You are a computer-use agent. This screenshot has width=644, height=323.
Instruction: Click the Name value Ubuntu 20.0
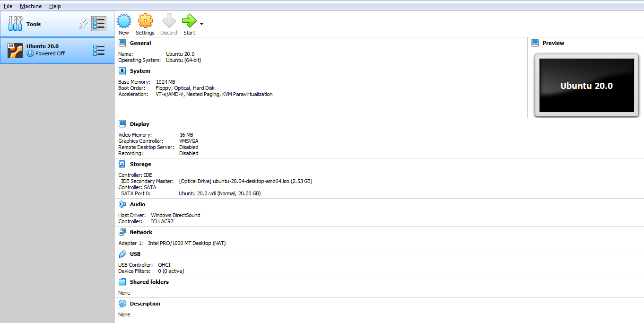click(180, 54)
